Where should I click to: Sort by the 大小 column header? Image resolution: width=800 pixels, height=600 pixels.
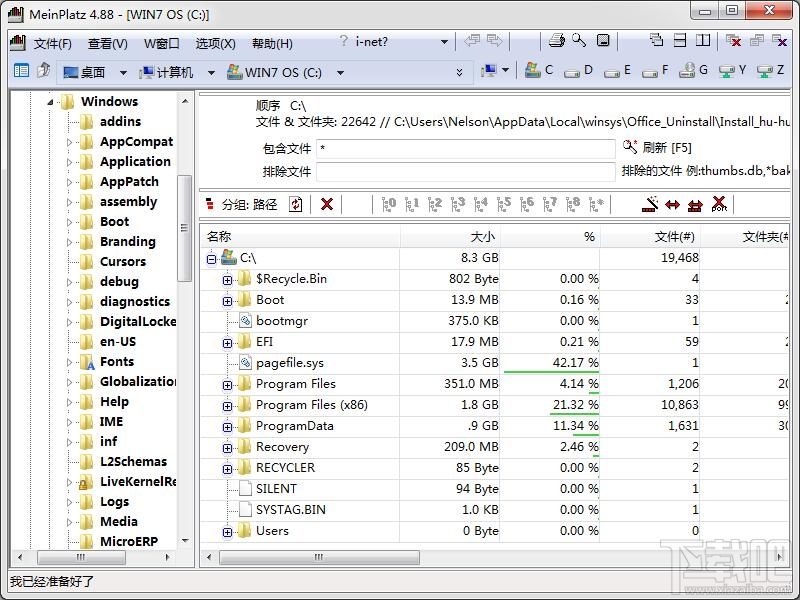pyautogui.click(x=450, y=236)
